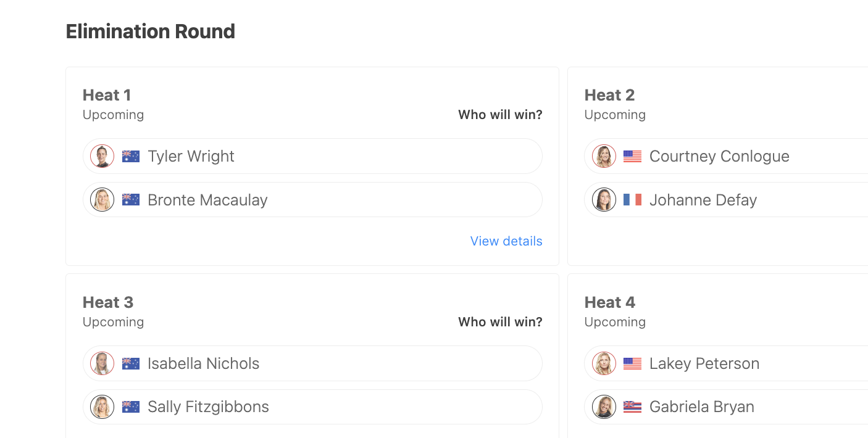Click Tyler Wright's avatar photo
The width and height of the screenshot is (868, 438).
[102, 156]
